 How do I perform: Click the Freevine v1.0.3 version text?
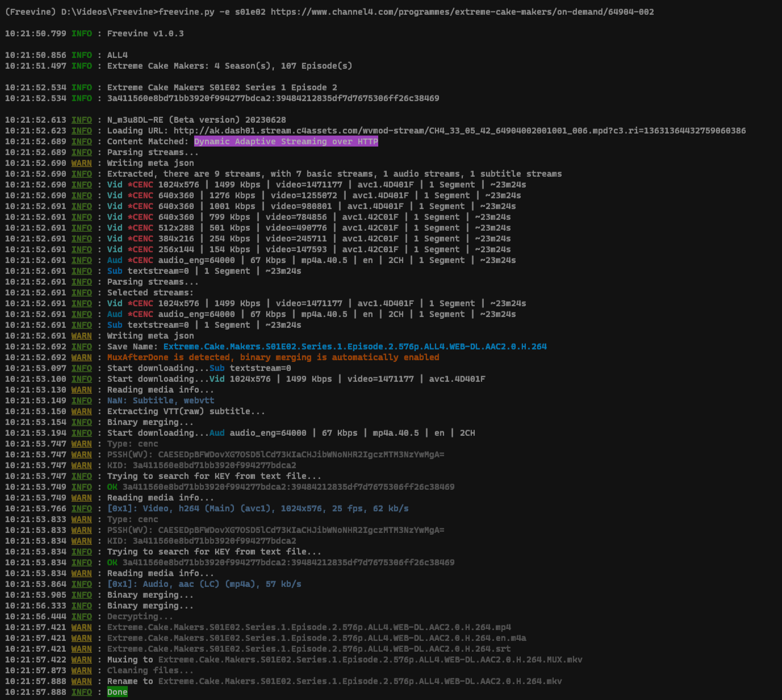(145, 34)
